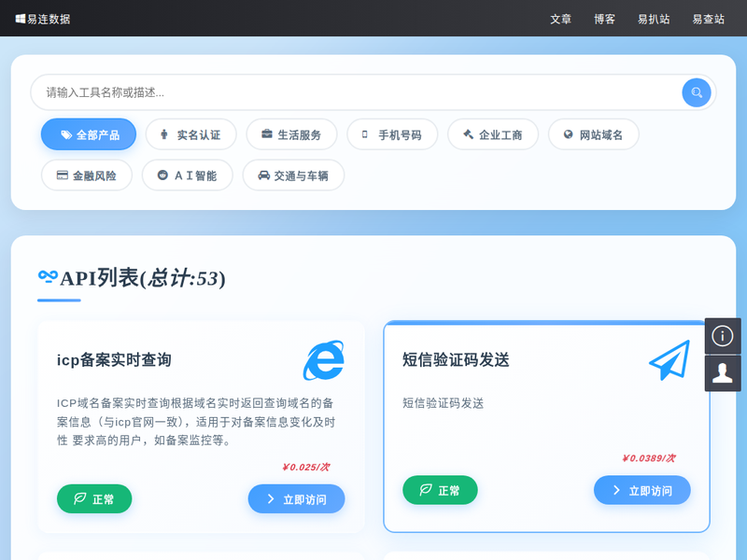This screenshot has height=560, width=747.
Task: Open the user profile floating icon
Action: 723,373
